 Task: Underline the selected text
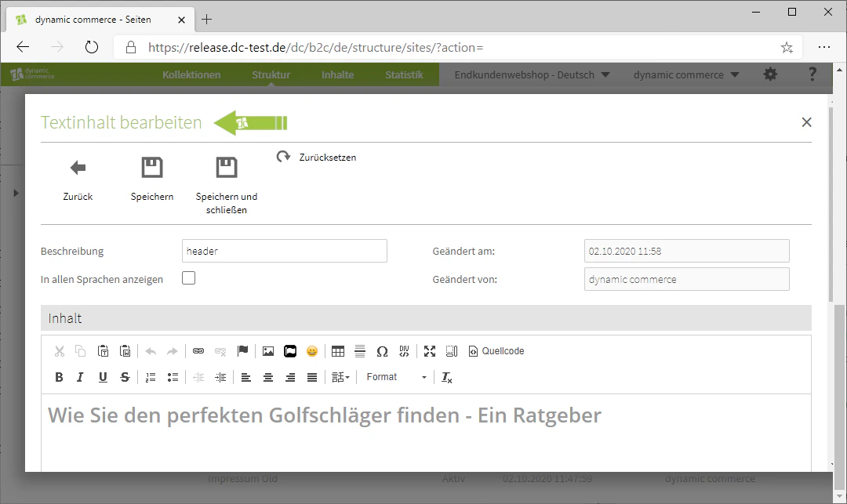[x=103, y=377]
